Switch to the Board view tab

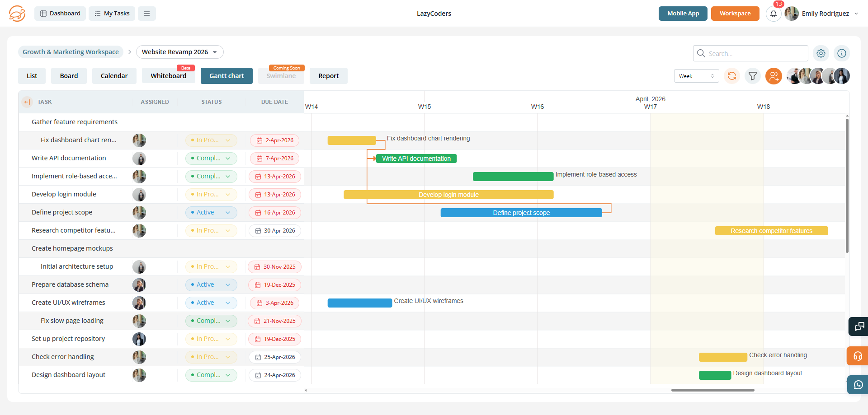click(x=69, y=76)
